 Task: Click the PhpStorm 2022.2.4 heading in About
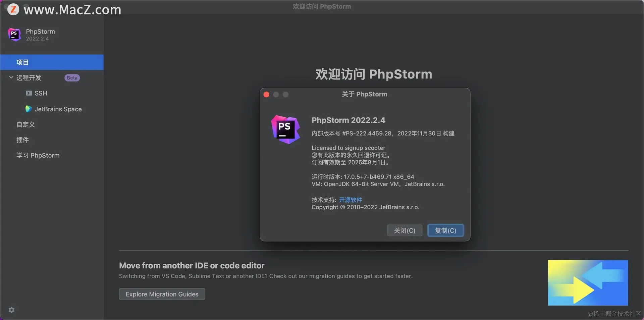coord(348,120)
